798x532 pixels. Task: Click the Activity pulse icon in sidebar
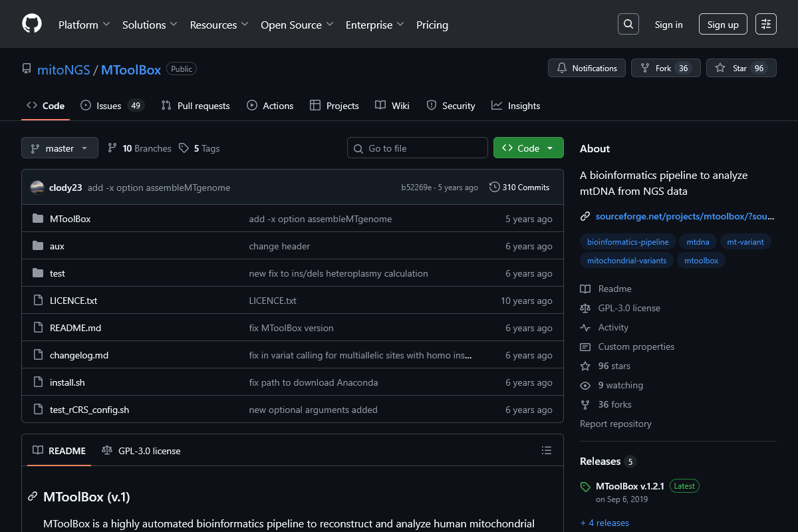[x=585, y=327]
